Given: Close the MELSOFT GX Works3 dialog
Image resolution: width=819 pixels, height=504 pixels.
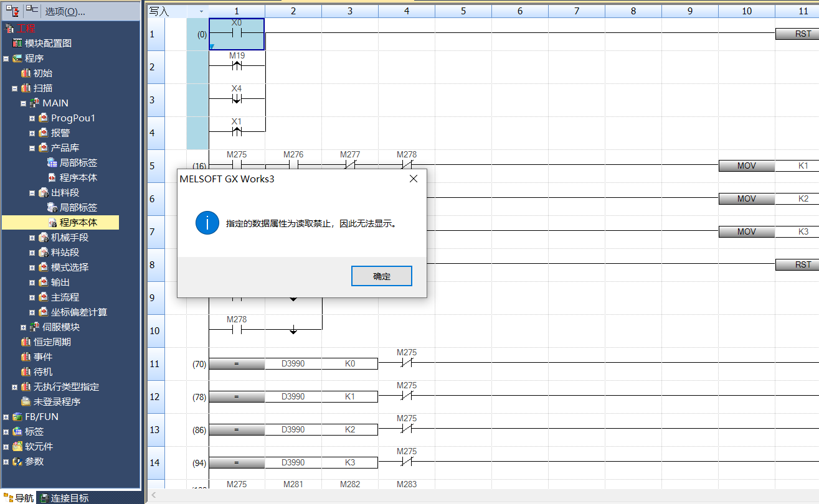Looking at the screenshot, I should 413,179.
